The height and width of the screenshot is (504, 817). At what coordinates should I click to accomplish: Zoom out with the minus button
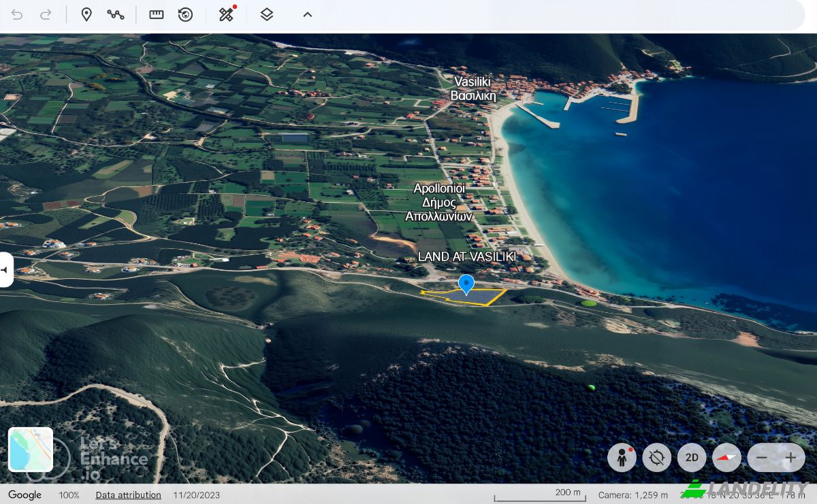pos(762,458)
